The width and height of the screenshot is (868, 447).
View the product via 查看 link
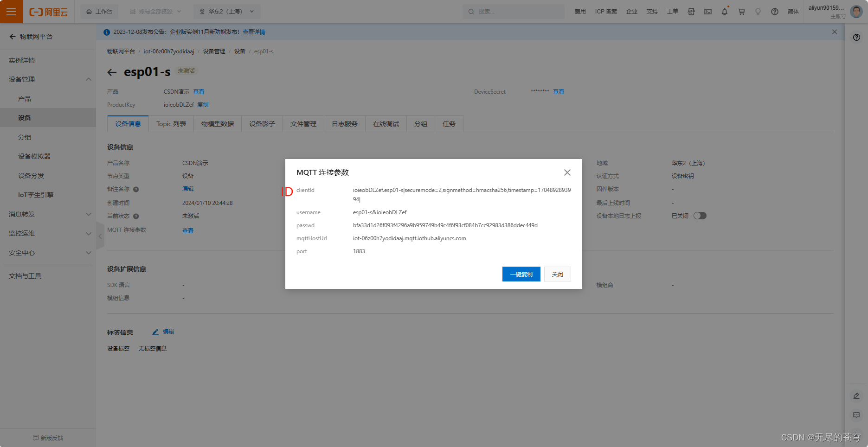click(199, 92)
